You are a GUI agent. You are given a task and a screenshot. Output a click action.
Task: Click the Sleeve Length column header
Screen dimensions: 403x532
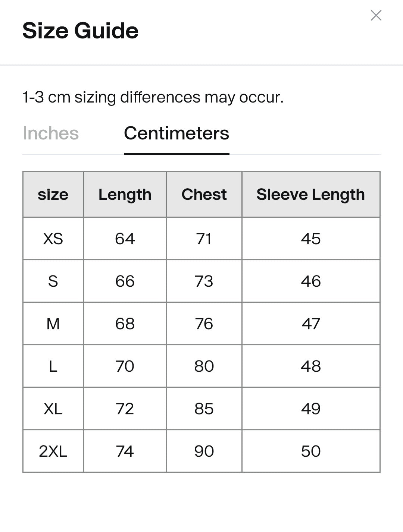pyautogui.click(x=311, y=194)
